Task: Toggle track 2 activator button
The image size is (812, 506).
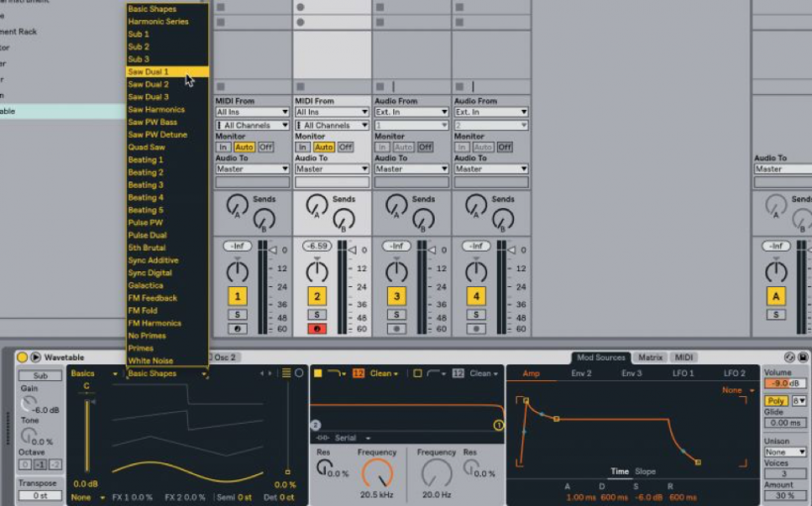Action: [317, 296]
